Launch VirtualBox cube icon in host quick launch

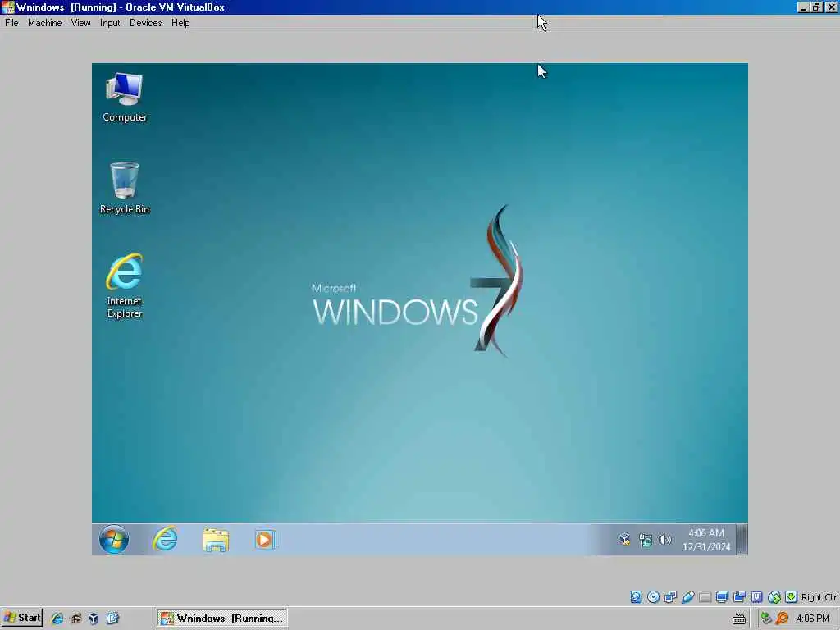coord(94,619)
